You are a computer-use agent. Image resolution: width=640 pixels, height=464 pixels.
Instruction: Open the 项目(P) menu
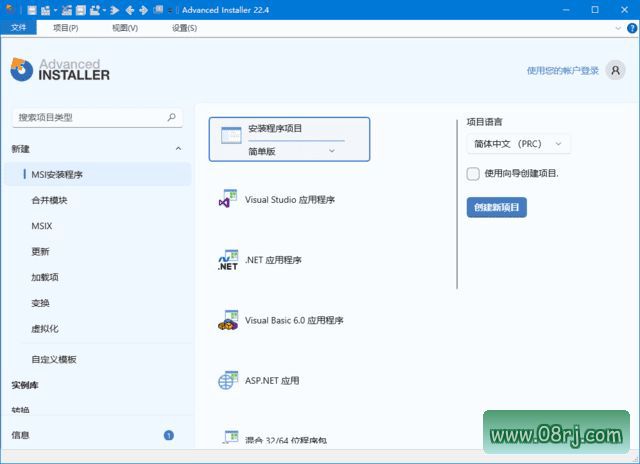(66, 28)
